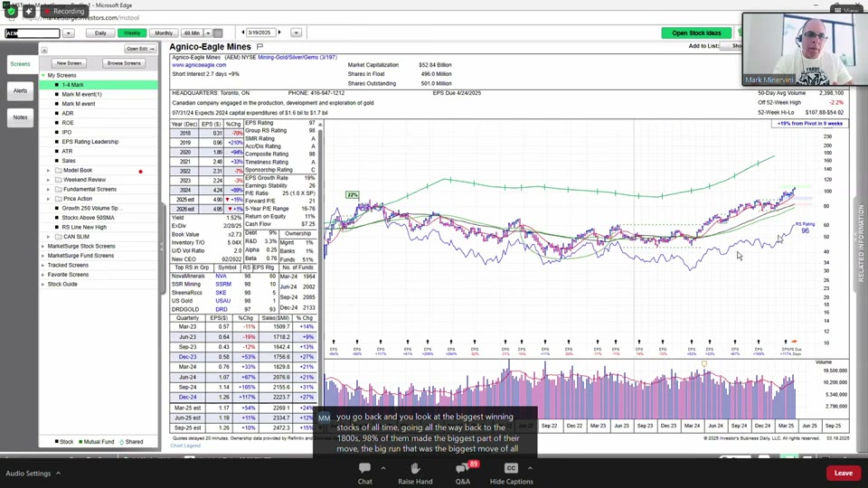868x488 pixels.
Task: Select the Mark M event(1) screen
Action: point(81,94)
